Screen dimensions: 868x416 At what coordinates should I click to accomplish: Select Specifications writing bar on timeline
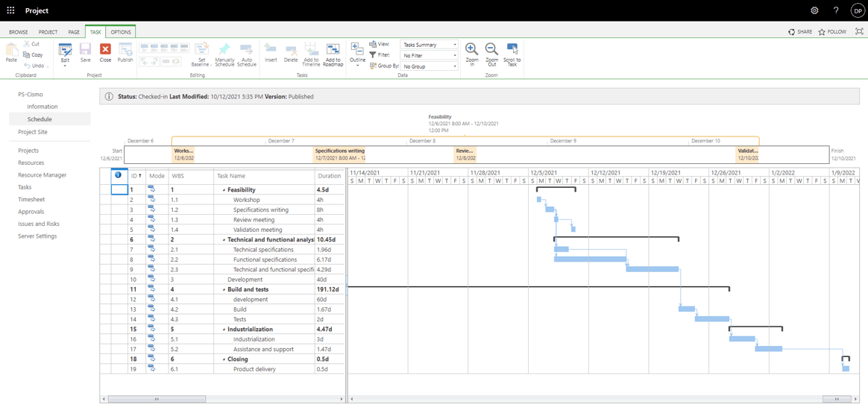339,154
